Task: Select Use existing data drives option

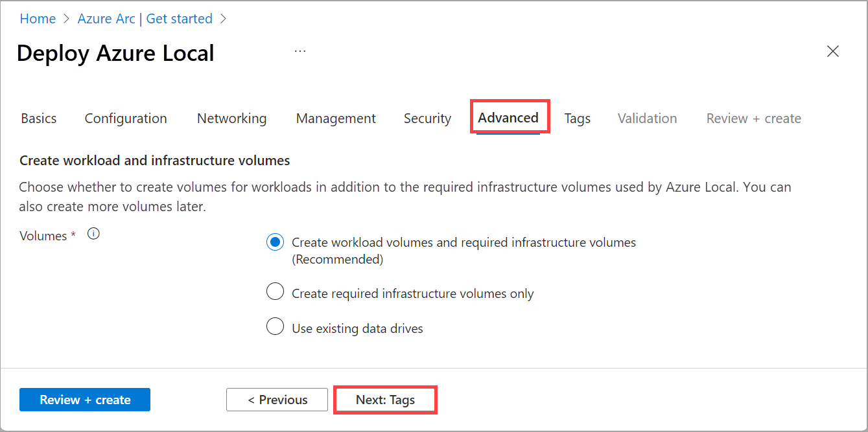Action: tap(276, 327)
